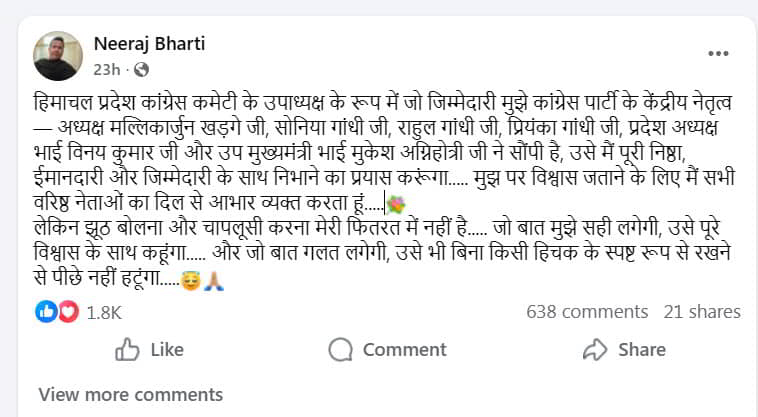
Task: Open the 23h post timestamp
Action: (x=107, y=69)
